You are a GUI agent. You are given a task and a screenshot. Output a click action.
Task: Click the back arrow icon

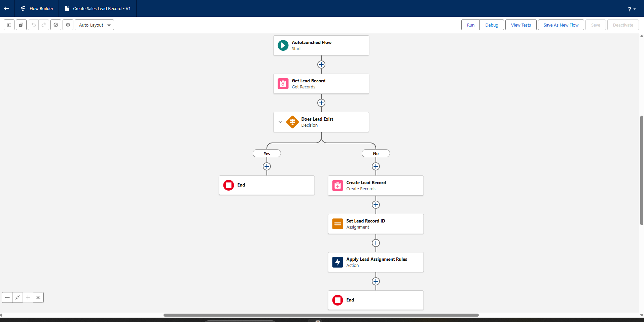tap(6, 8)
